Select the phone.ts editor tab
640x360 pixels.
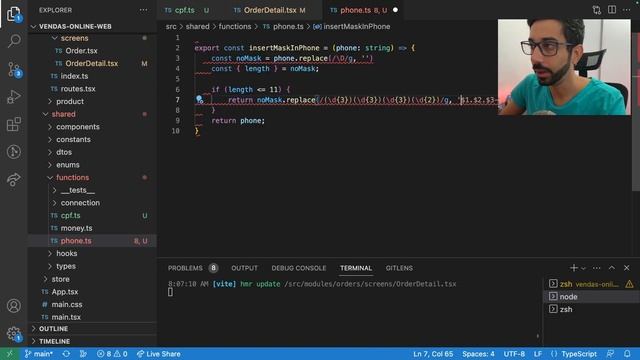(x=356, y=10)
